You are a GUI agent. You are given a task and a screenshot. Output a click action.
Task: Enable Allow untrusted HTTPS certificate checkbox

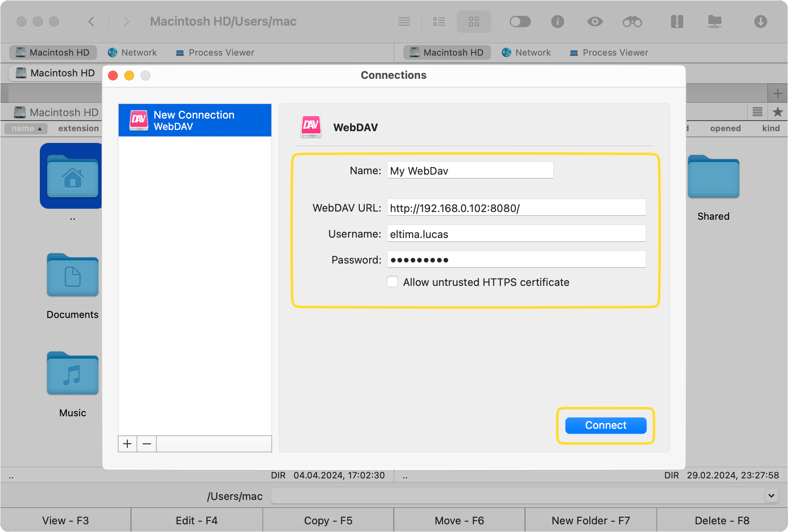[x=392, y=282]
